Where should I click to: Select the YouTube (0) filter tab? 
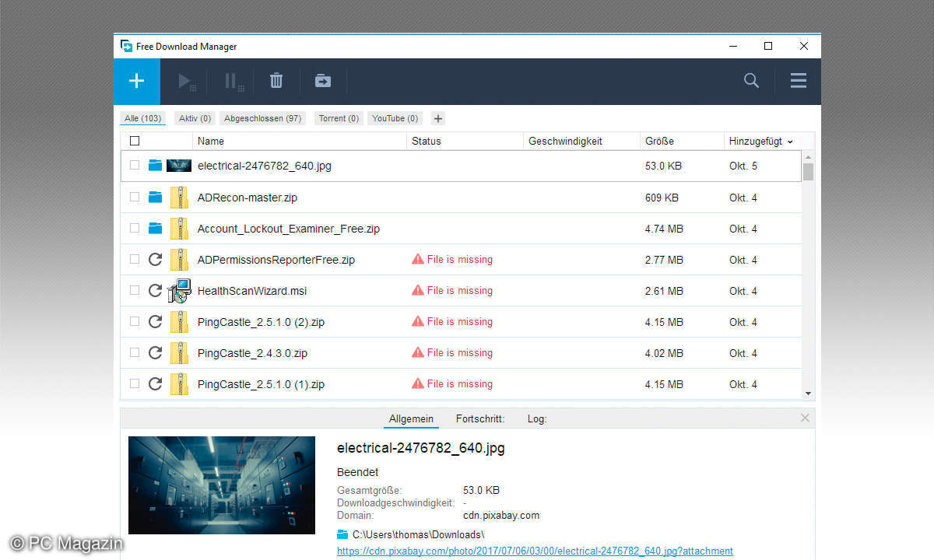395,118
